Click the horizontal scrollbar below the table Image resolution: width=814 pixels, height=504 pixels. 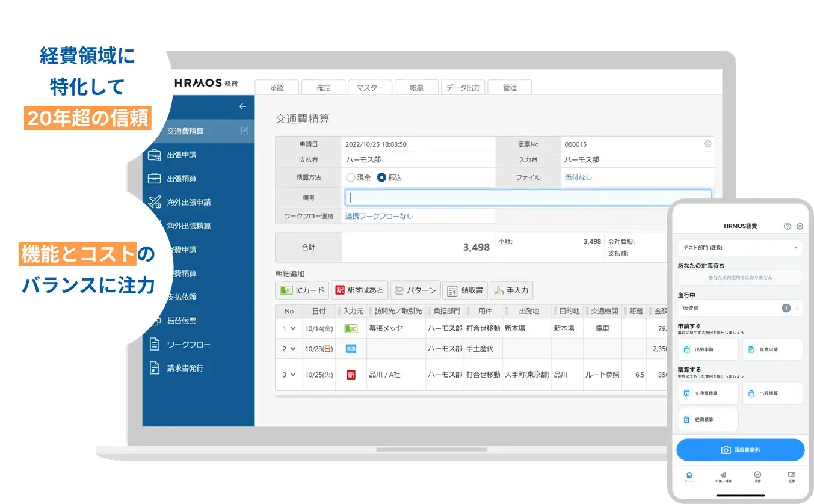pos(469,397)
